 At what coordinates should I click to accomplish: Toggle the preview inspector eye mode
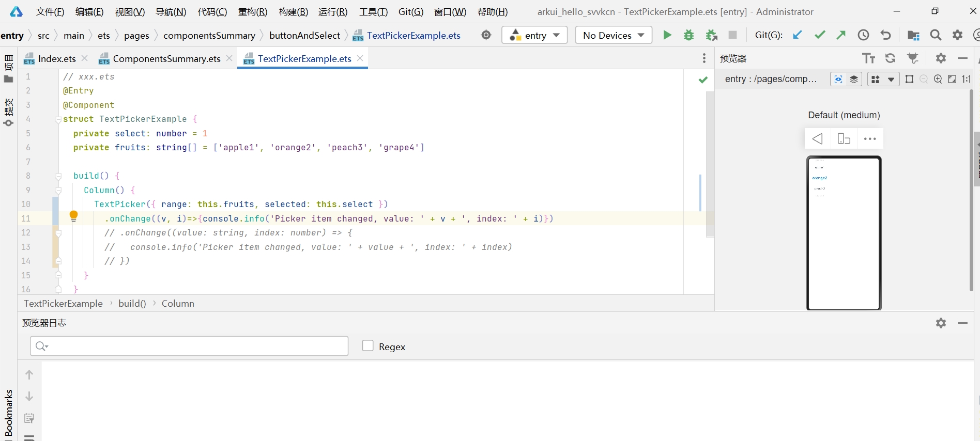point(838,79)
